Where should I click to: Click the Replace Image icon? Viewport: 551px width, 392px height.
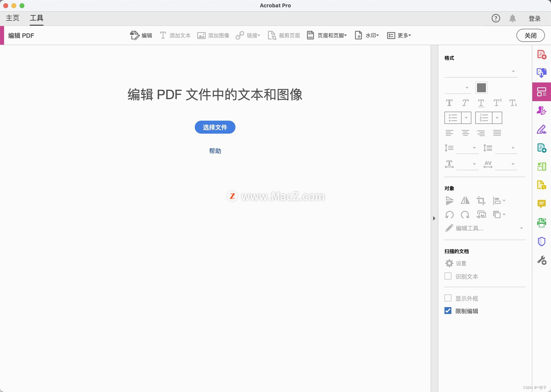coord(481,214)
